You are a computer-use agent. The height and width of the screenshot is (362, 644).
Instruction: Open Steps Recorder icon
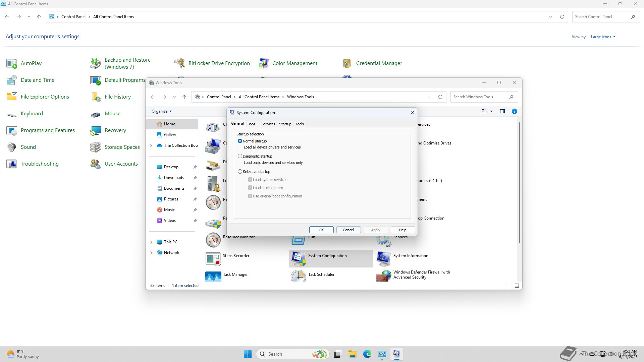click(213, 258)
